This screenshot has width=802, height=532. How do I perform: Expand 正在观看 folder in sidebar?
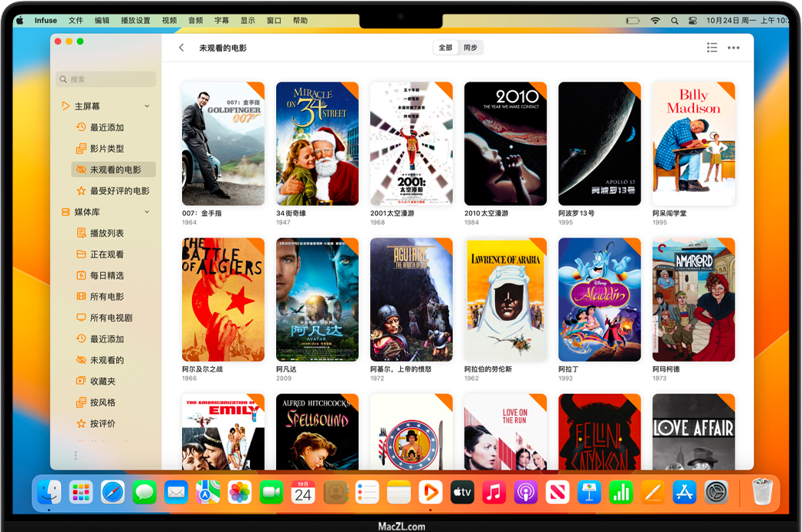106,254
